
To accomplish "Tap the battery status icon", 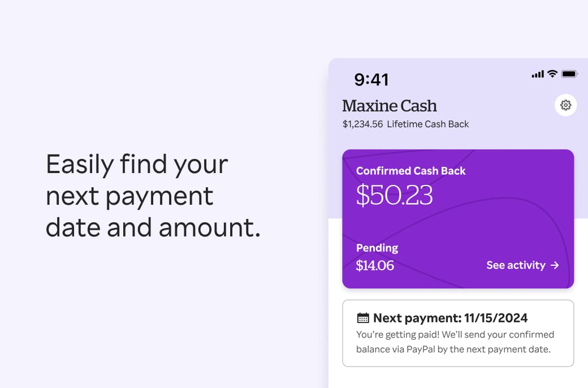I will 569,74.
